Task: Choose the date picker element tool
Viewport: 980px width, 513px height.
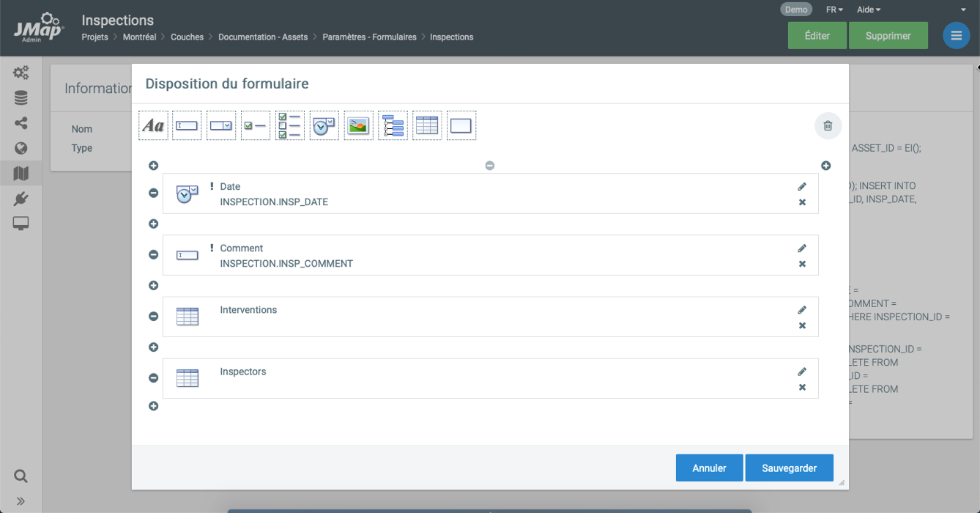Action: pyautogui.click(x=324, y=126)
